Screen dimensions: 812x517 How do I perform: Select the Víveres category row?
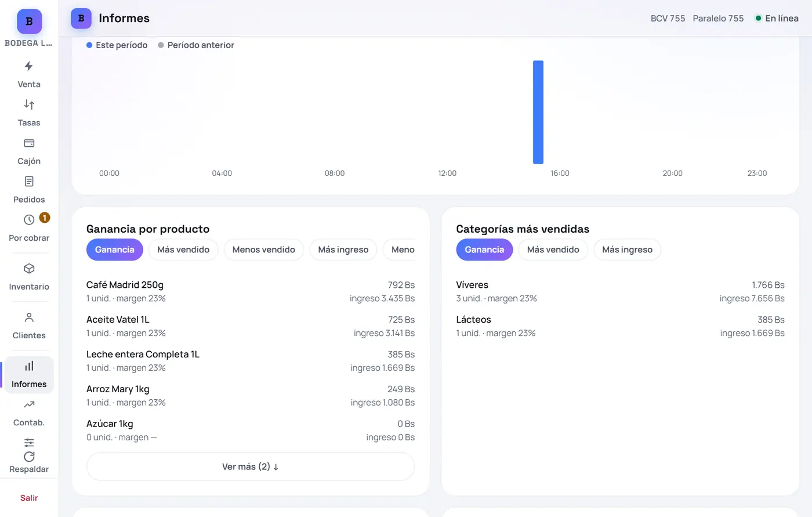point(621,291)
